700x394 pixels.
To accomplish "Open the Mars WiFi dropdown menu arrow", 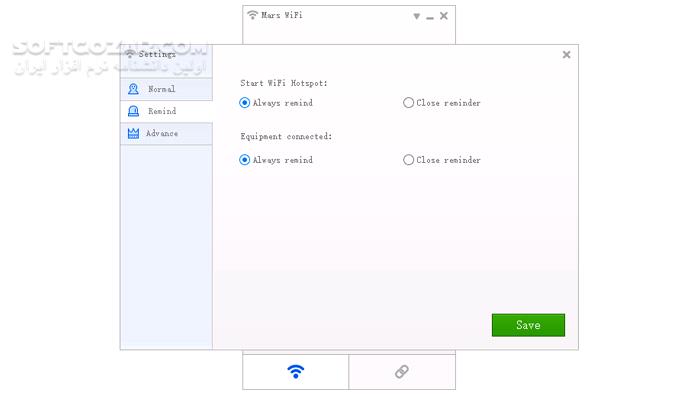I will (417, 17).
